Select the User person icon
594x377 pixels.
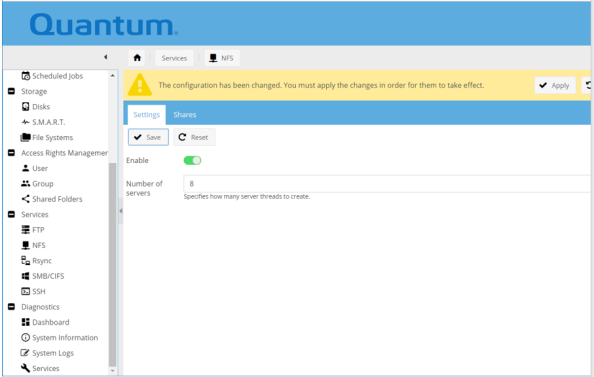click(25, 168)
